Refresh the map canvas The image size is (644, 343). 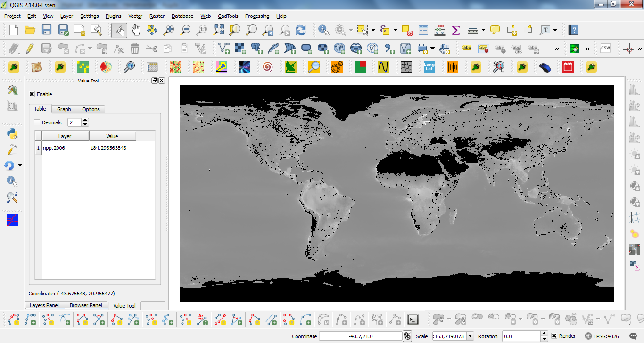[300, 30]
